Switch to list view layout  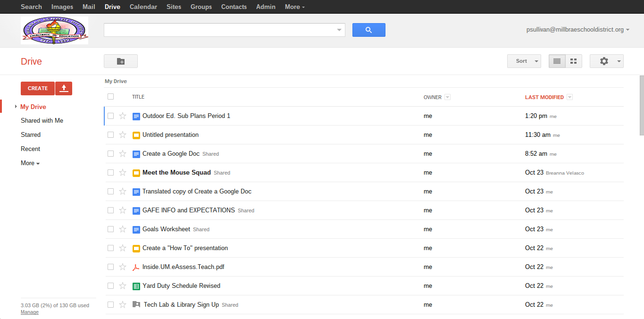pos(557,61)
